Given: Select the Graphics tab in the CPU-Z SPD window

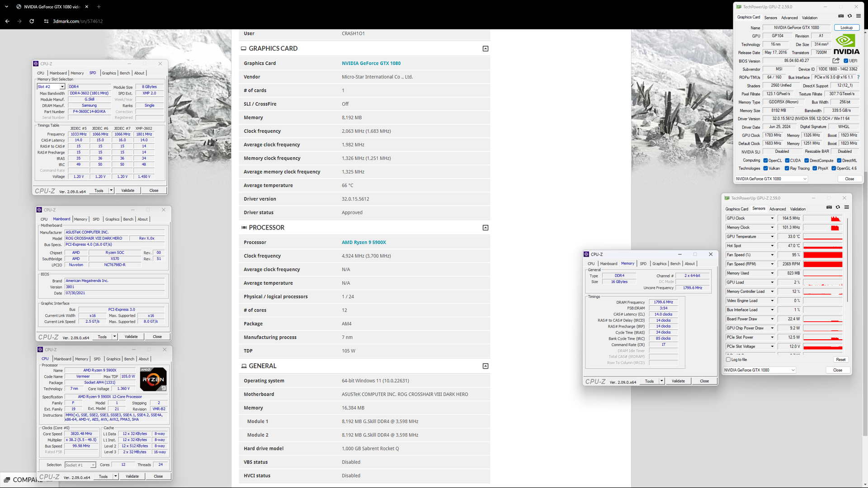Looking at the screenshot, I should 109,73.
